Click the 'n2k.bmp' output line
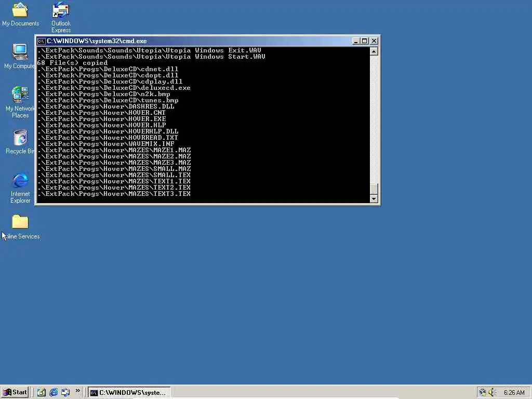The width and height of the screenshot is (532, 399). [103, 94]
